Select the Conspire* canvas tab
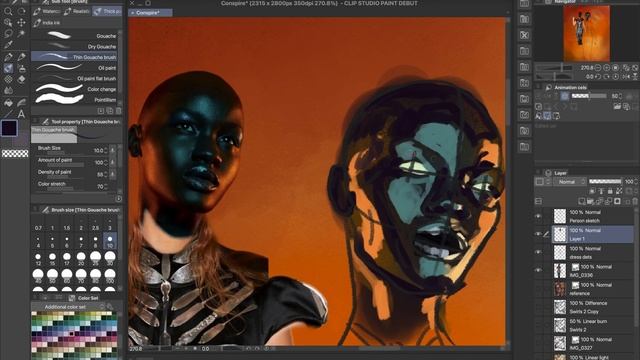The image size is (640, 360). pyautogui.click(x=150, y=13)
